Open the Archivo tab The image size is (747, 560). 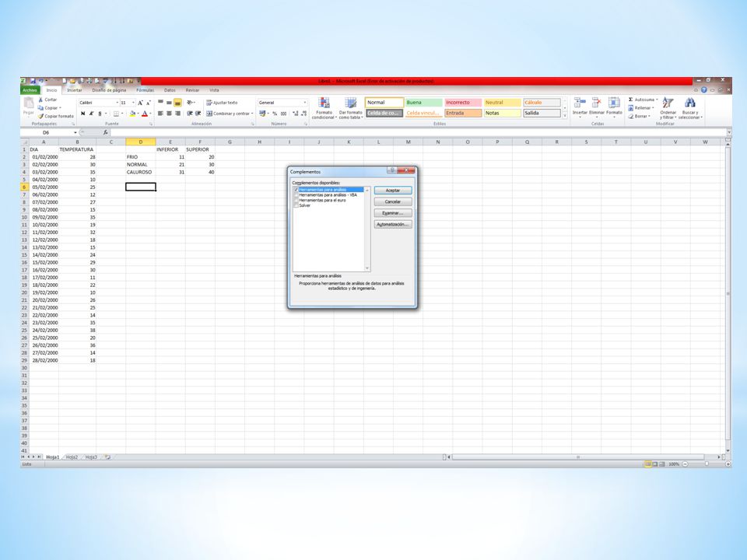tap(30, 90)
